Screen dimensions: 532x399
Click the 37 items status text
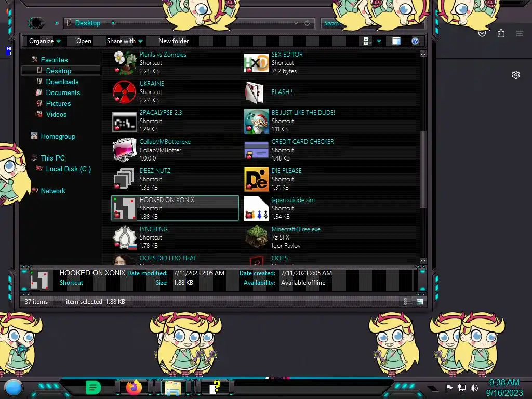click(x=36, y=302)
